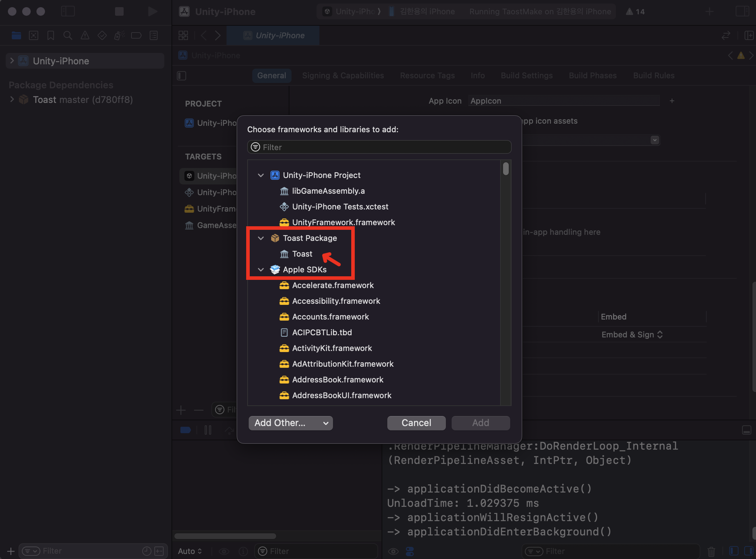Screen dimensions: 756x559
Task: Open the Report navigator icon
Action: (154, 35)
